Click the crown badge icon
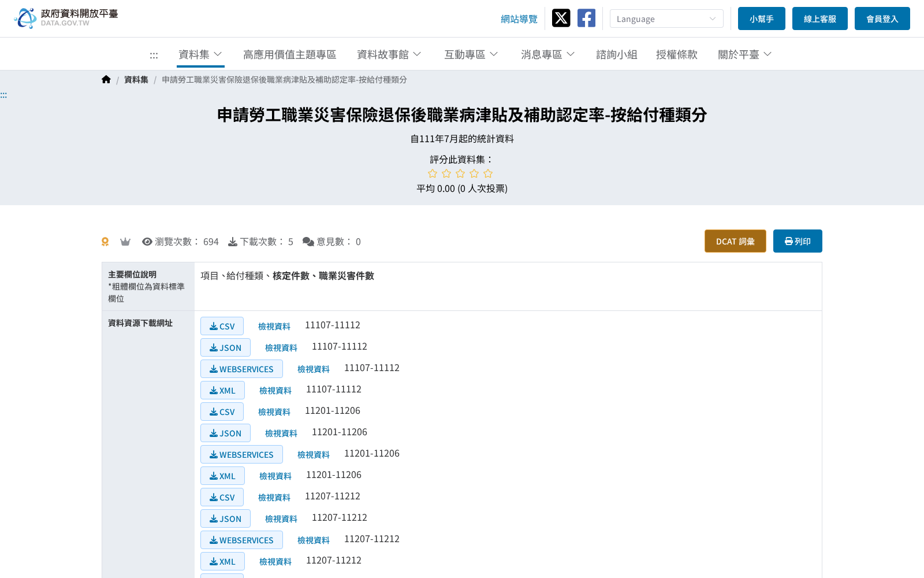Screen dimensions: 924x578 pyautogui.click(x=125, y=242)
